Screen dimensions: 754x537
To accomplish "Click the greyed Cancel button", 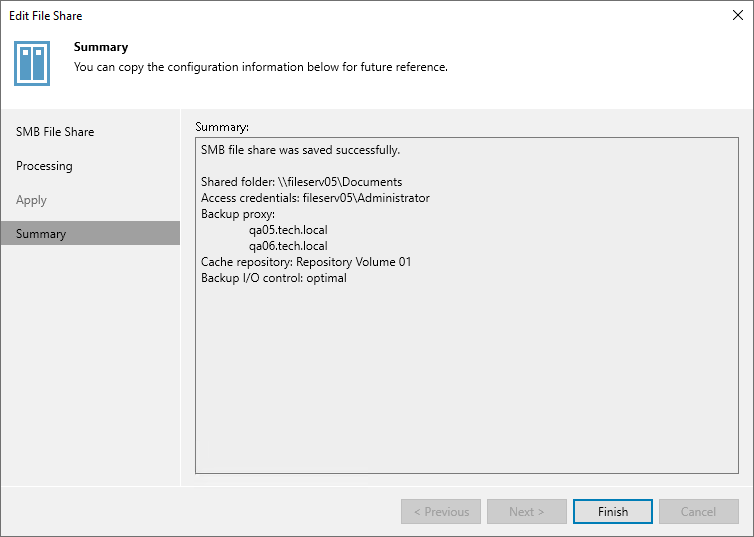I will point(698,512).
